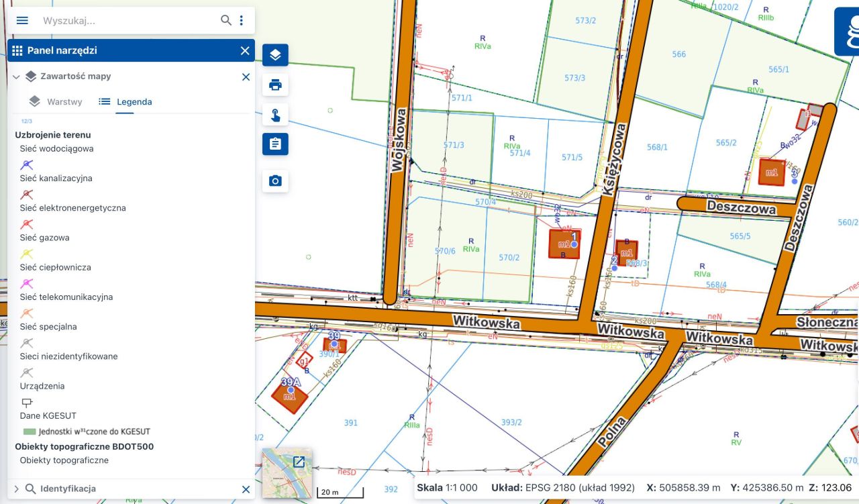Expand the overview minimap thumbnail
Image resolution: width=859 pixels, height=504 pixels.
299,462
